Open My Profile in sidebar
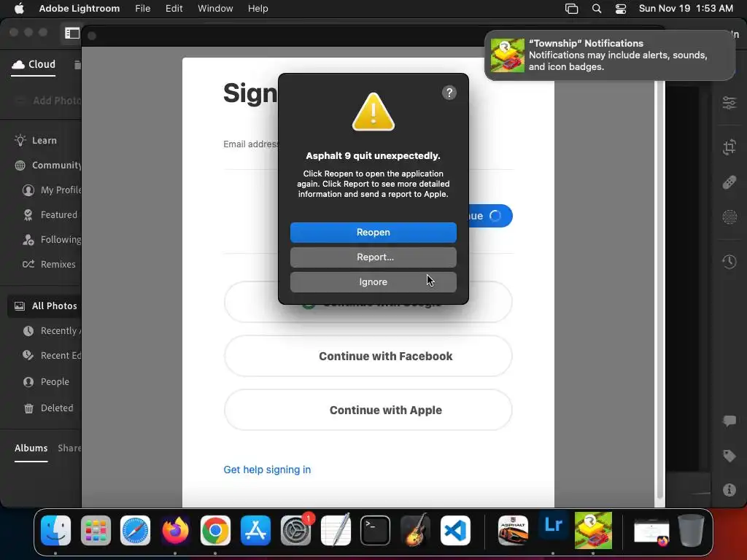The height and width of the screenshot is (560, 747). pos(52,190)
